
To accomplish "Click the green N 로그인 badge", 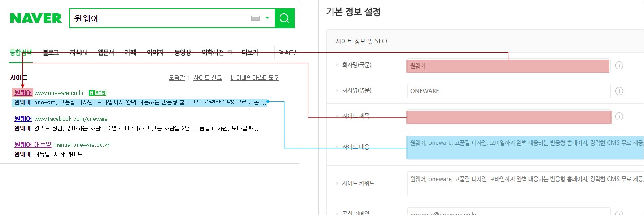I will pos(97,93).
